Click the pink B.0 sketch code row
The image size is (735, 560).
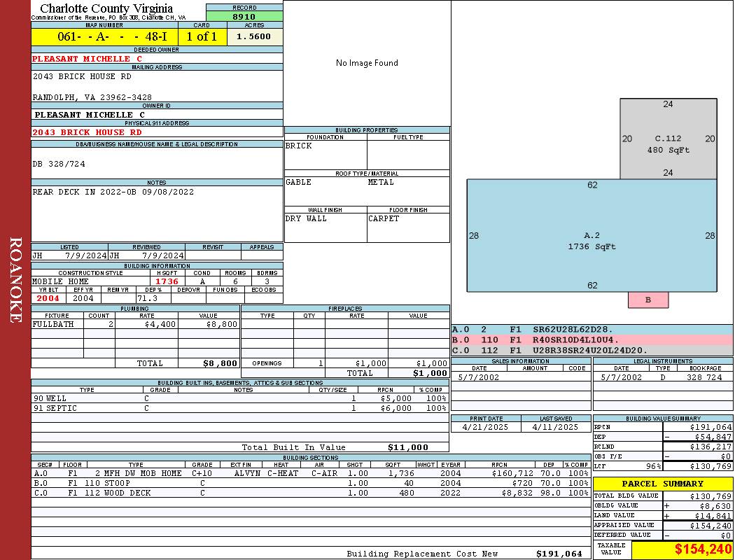click(591, 339)
